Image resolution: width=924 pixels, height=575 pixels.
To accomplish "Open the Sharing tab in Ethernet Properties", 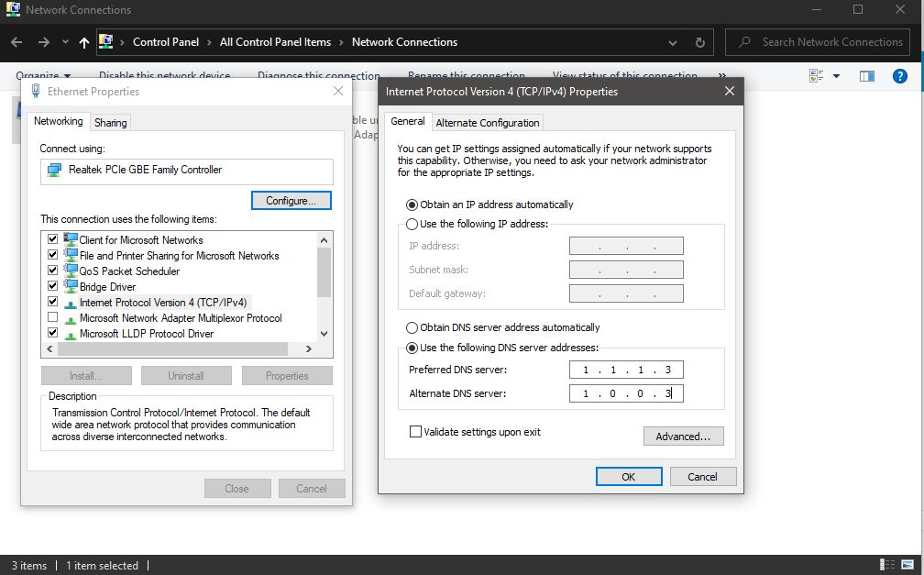I will [x=110, y=121].
